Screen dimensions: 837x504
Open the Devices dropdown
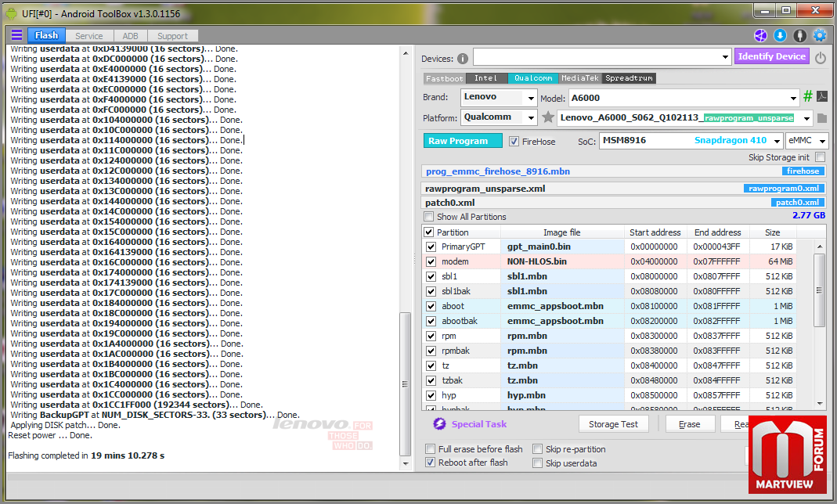tap(724, 57)
